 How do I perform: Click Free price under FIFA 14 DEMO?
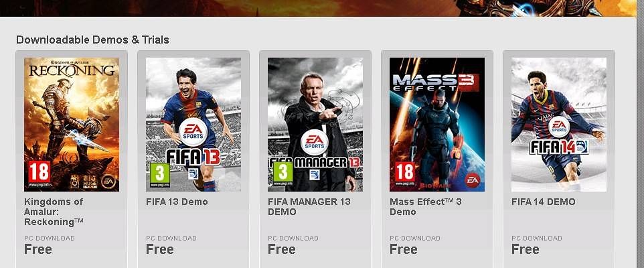526,249
